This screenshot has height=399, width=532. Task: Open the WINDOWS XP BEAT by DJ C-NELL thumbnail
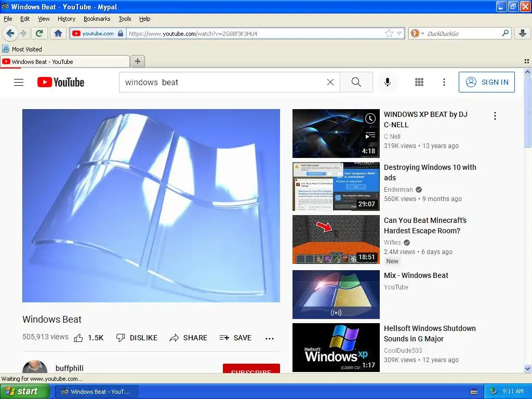pos(336,134)
